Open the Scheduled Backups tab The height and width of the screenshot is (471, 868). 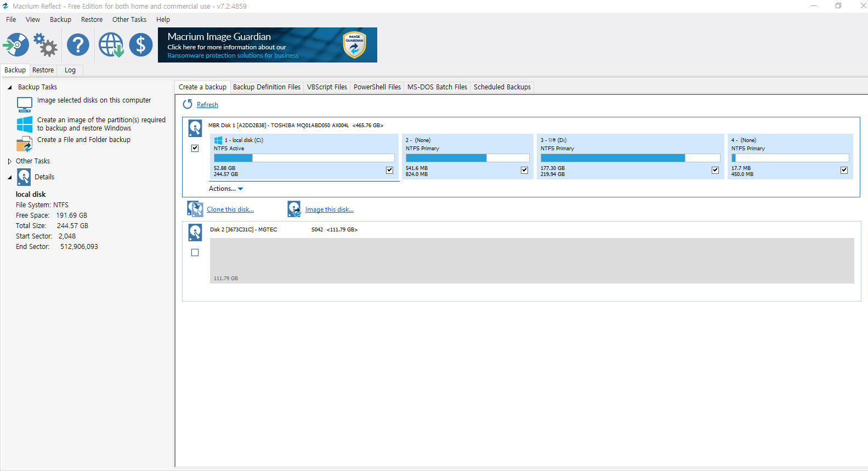click(502, 87)
